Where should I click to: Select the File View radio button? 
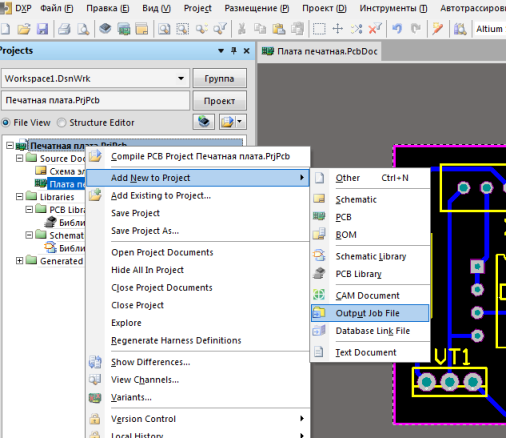click(6, 123)
